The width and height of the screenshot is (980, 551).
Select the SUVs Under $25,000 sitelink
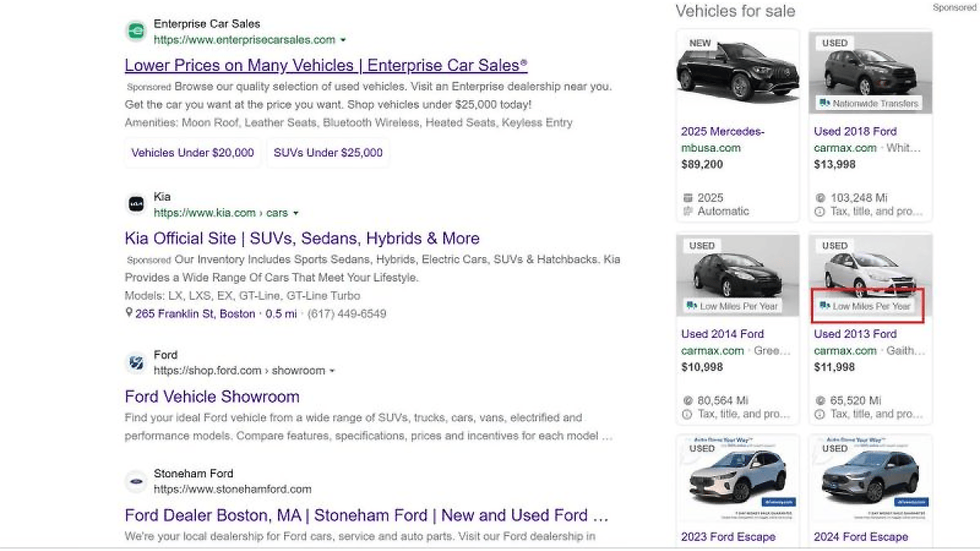click(x=328, y=152)
